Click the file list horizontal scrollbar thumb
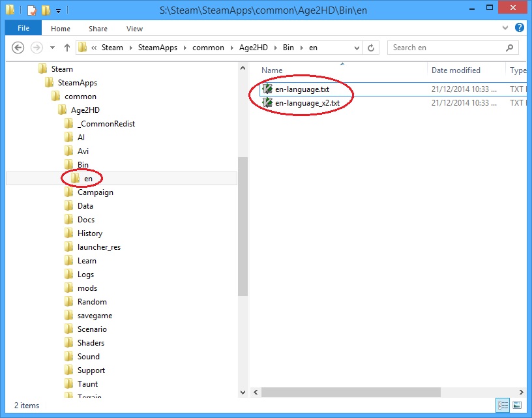This screenshot has width=532, height=418. pos(351,392)
